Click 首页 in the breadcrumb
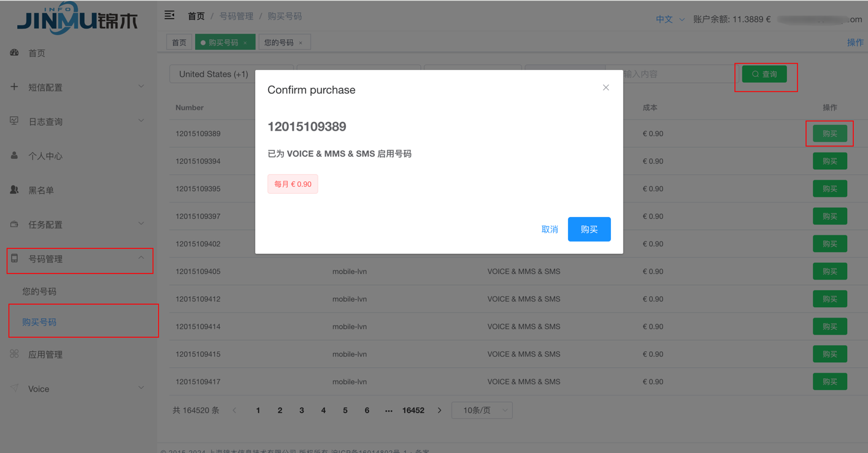868x453 pixels. coord(196,16)
